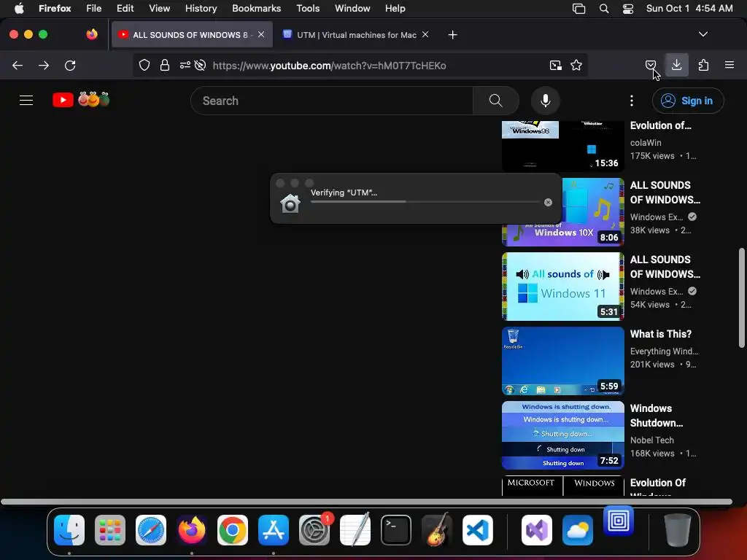Launch Google Chrome from the Dock
This screenshot has width=747, height=560.
pos(233,529)
